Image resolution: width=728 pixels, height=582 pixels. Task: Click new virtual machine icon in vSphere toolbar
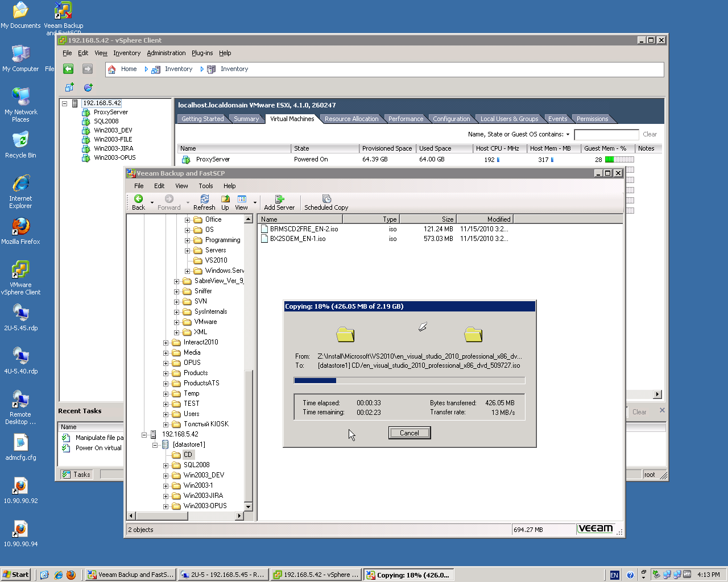tap(69, 88)
